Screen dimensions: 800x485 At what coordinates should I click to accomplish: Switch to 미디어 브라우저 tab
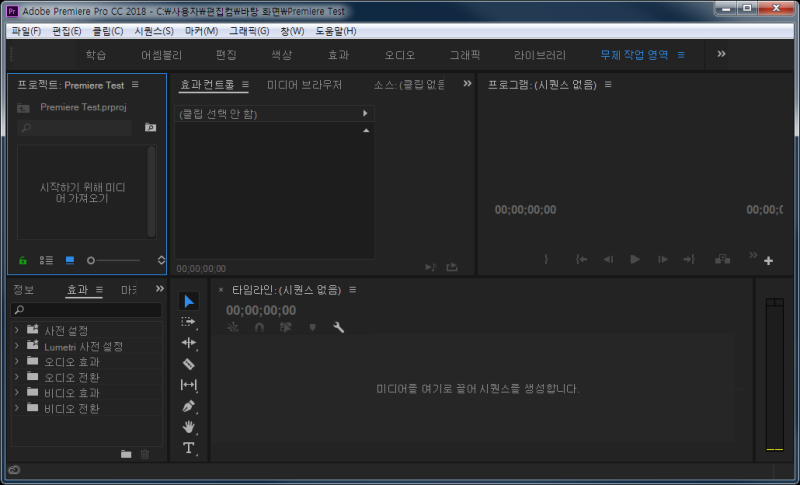tap(305, 85)
